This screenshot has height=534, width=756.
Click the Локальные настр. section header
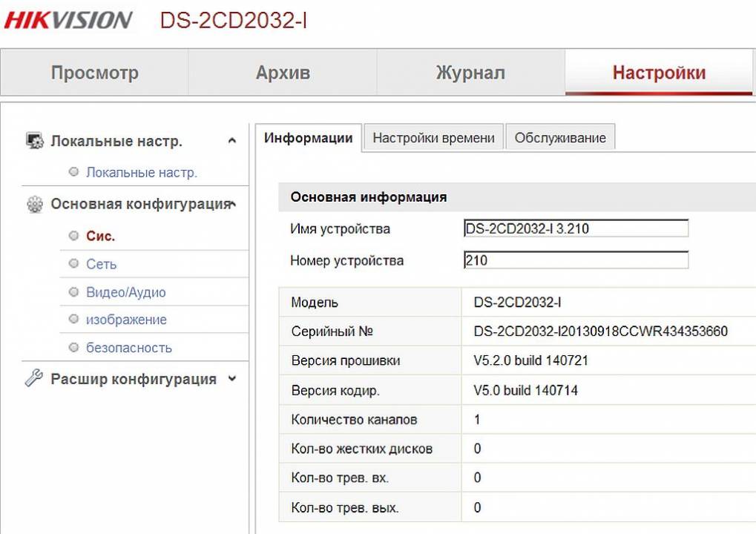tap(116, 141)
